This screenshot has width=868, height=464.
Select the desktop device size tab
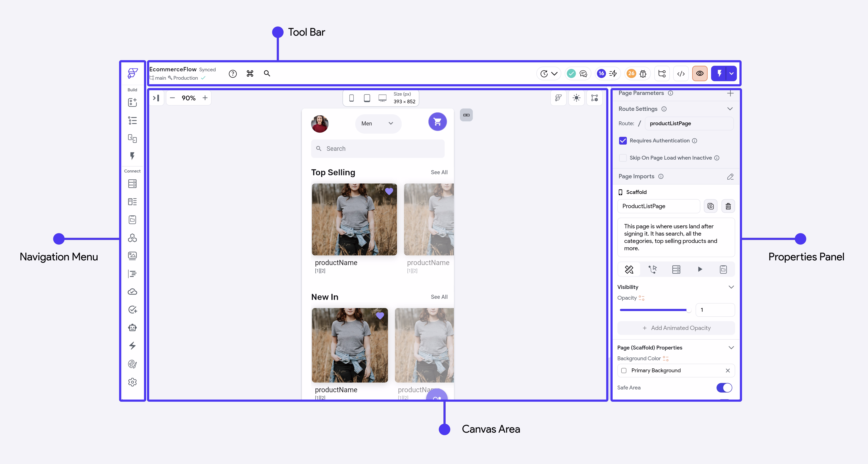[x=382, y=98]
